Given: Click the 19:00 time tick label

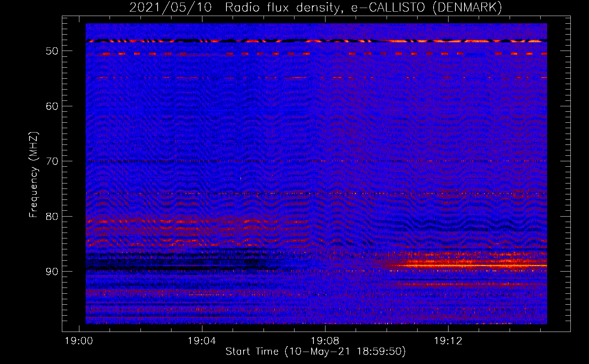Looking at the screenshot, I should 79,341.
